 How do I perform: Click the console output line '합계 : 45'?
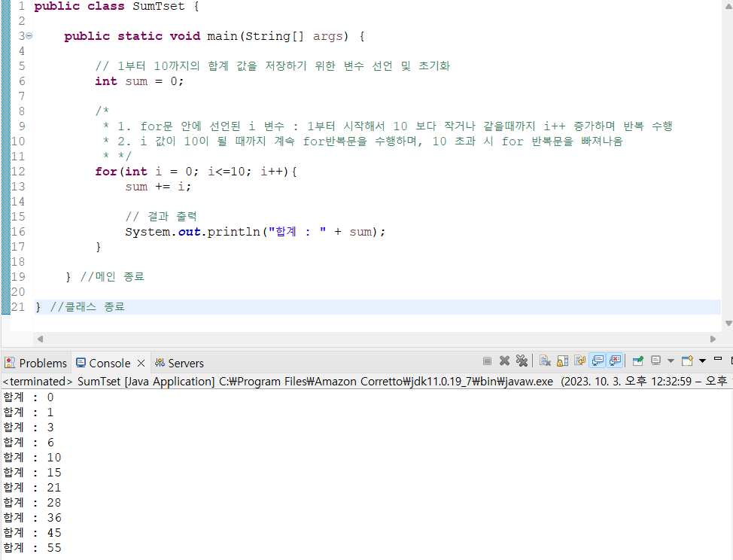(32, 533)
